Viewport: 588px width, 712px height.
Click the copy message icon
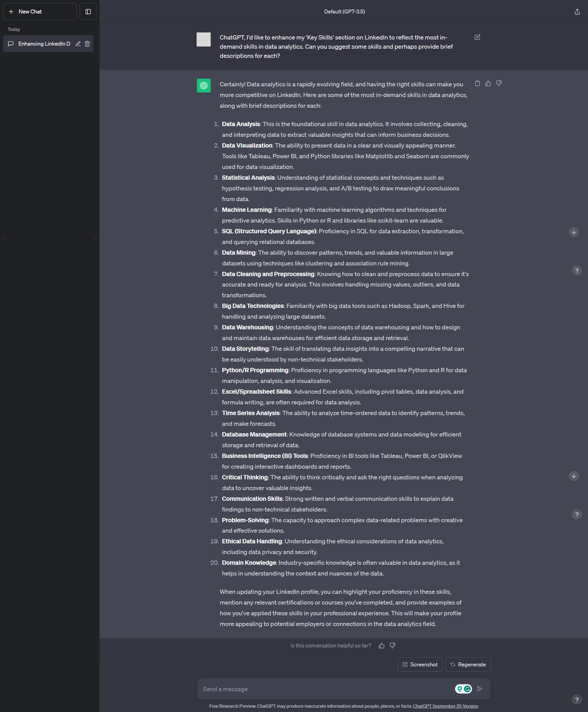coord(477,83)
